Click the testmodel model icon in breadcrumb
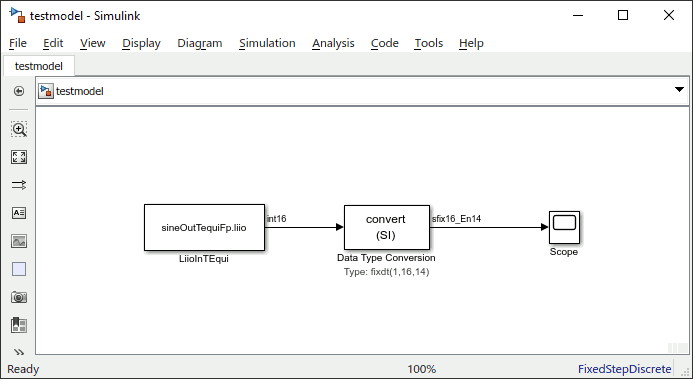693x379 pixels. pos(46,91)
